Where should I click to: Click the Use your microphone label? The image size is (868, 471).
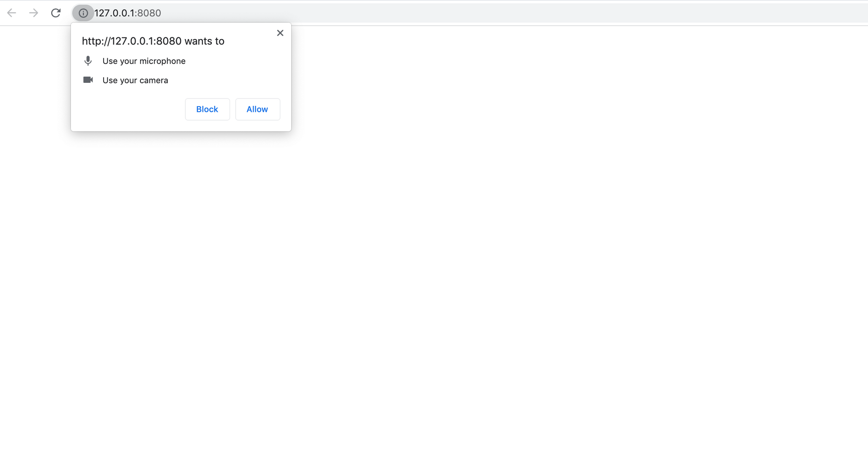click(144, 61)
